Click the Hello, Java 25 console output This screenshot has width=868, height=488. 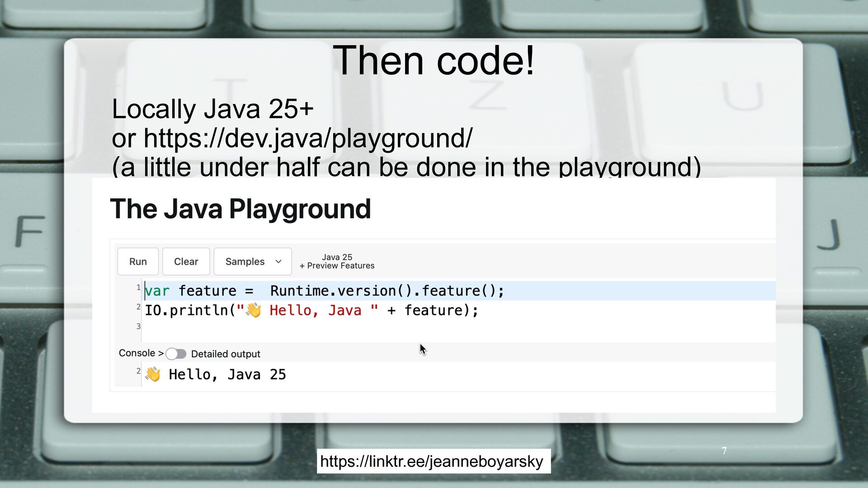[227, 375]
